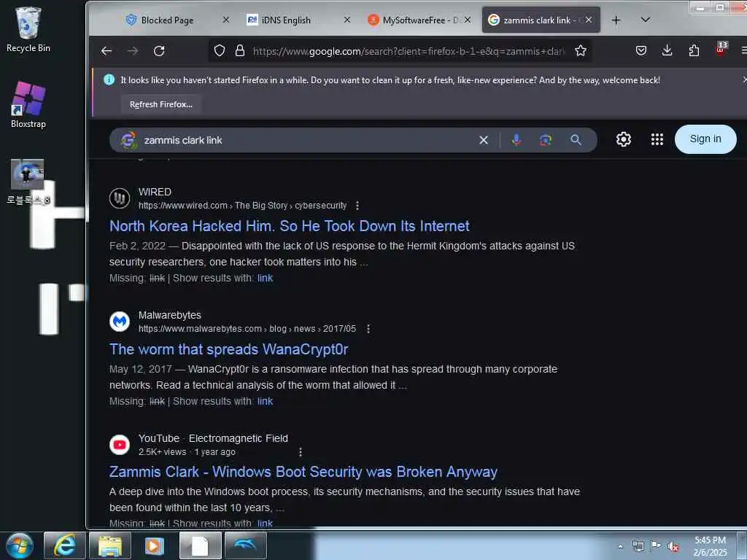Select the Korean-named Roblox desktop shortcut
747x560 pixels.
click(28, 182)
